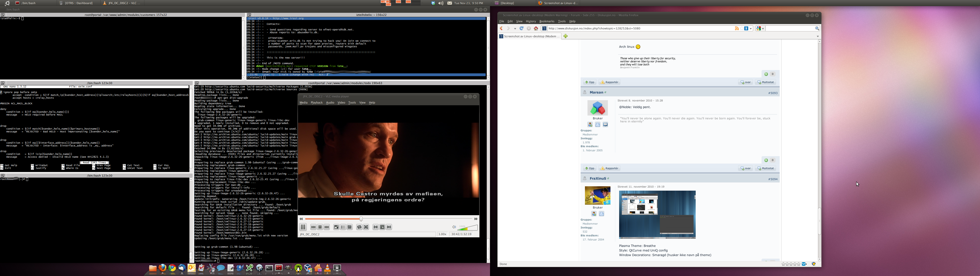Screen dimensions: 980x276
Task: Open VLC extended settings equalizer button
Action: coord(350,227)
